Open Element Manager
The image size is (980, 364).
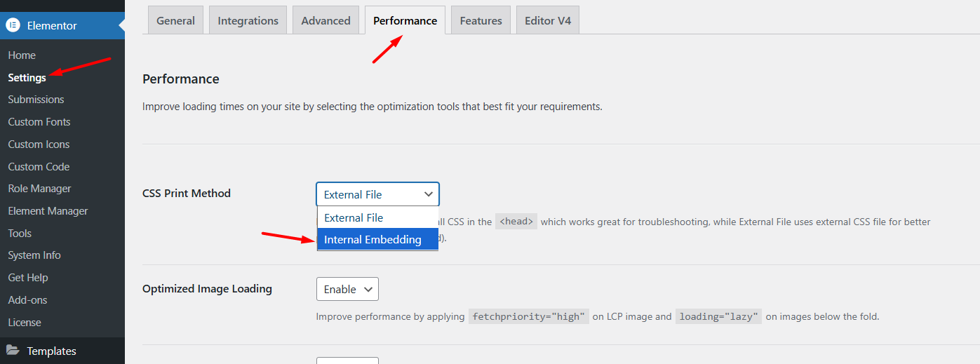pyautogui.click(x=48, y=211)
